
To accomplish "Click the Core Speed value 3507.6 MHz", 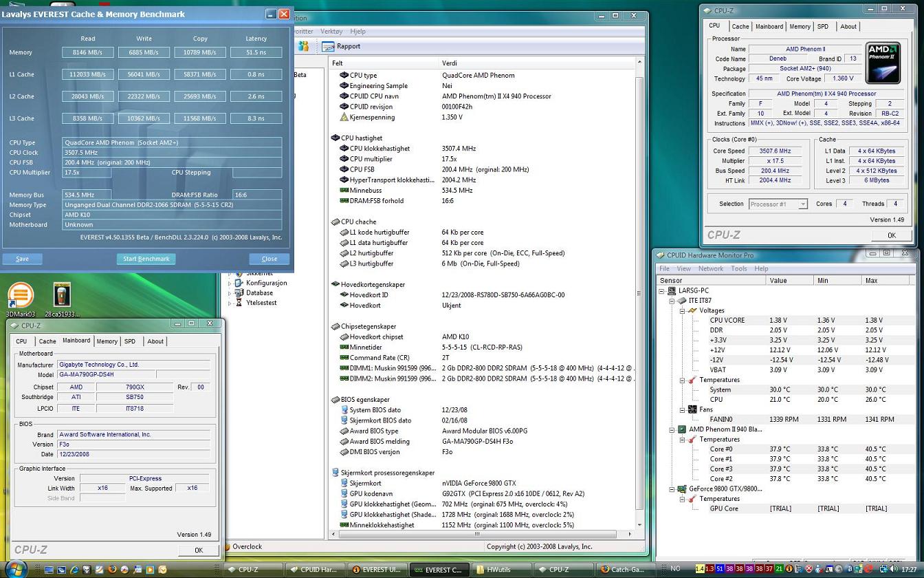I will coord(775,151).
